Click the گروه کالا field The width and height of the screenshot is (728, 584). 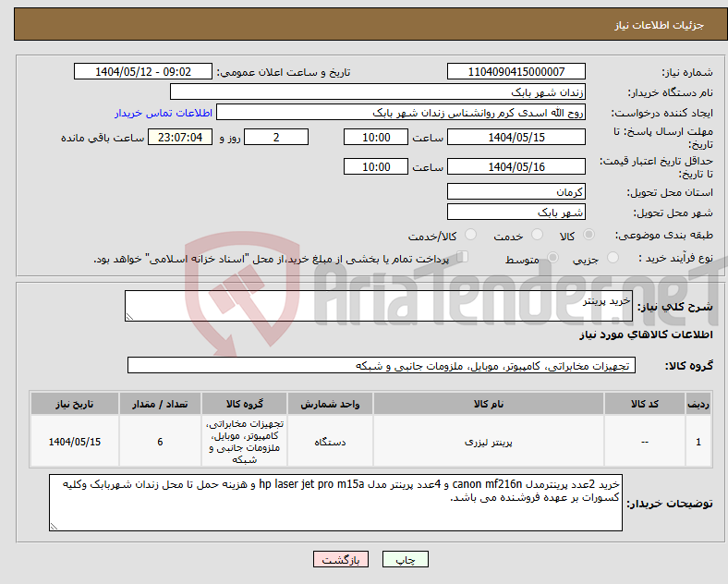point(382,365)
